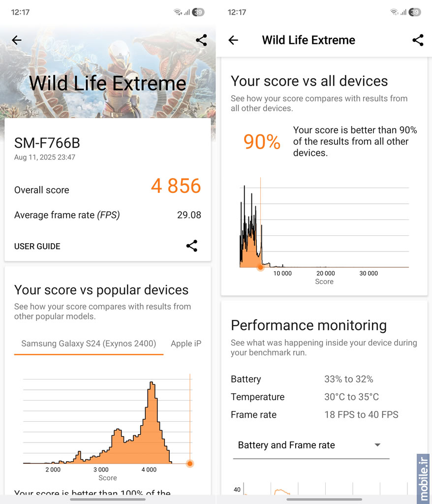
Task: Go back using right screen's arrow
Action: pos(233,40)
